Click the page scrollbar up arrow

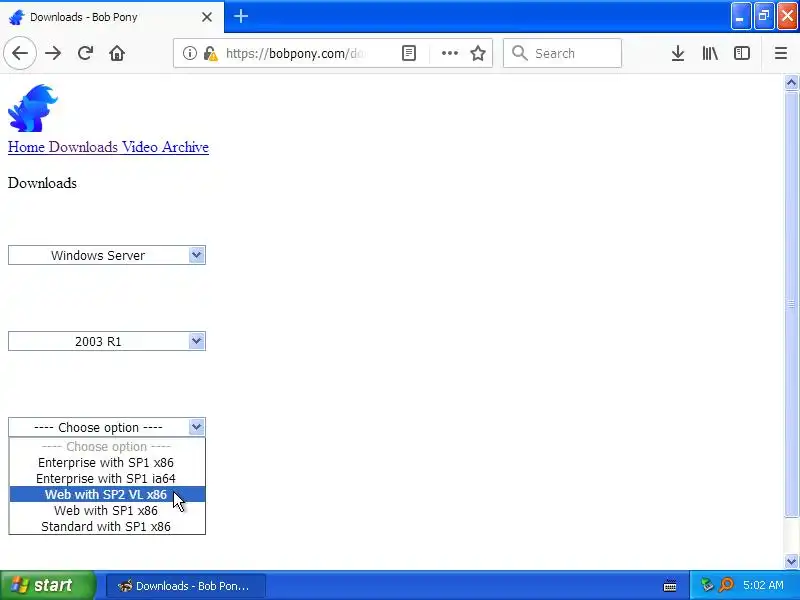point(791,82)
